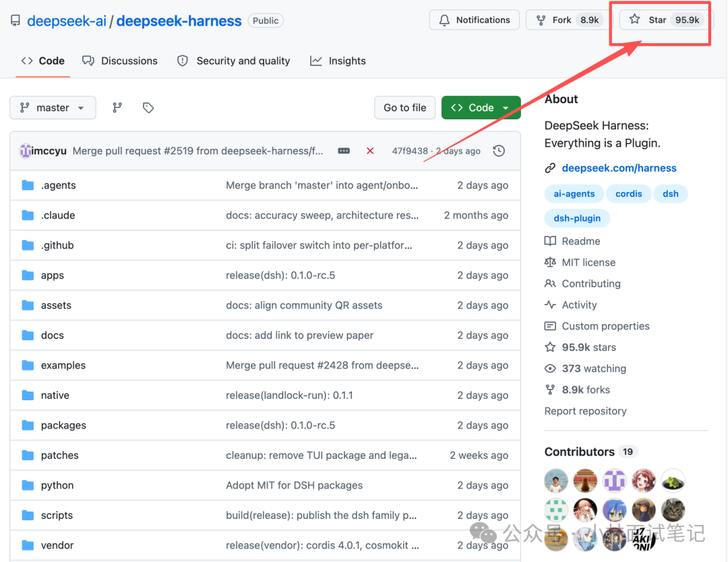
Task: Click the repository book icon beside deepseek-ai
Action: tap(16, 21)
